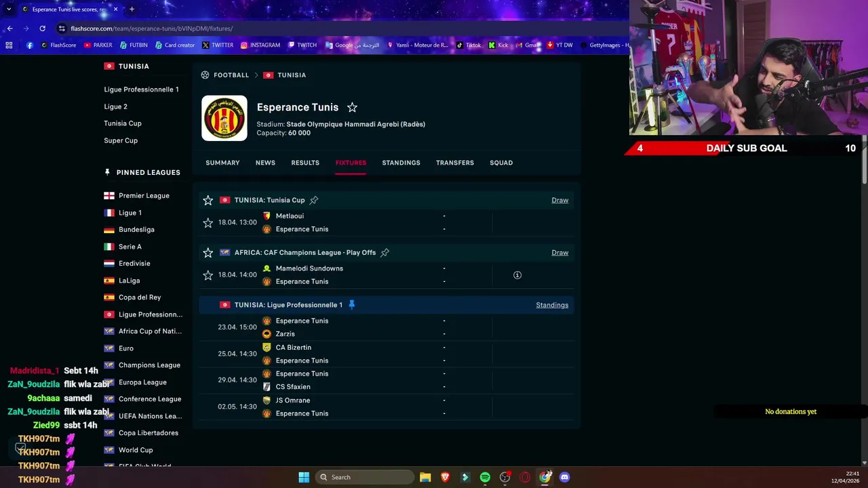Click the Esperance Tunis club logo

click(224, 118)
